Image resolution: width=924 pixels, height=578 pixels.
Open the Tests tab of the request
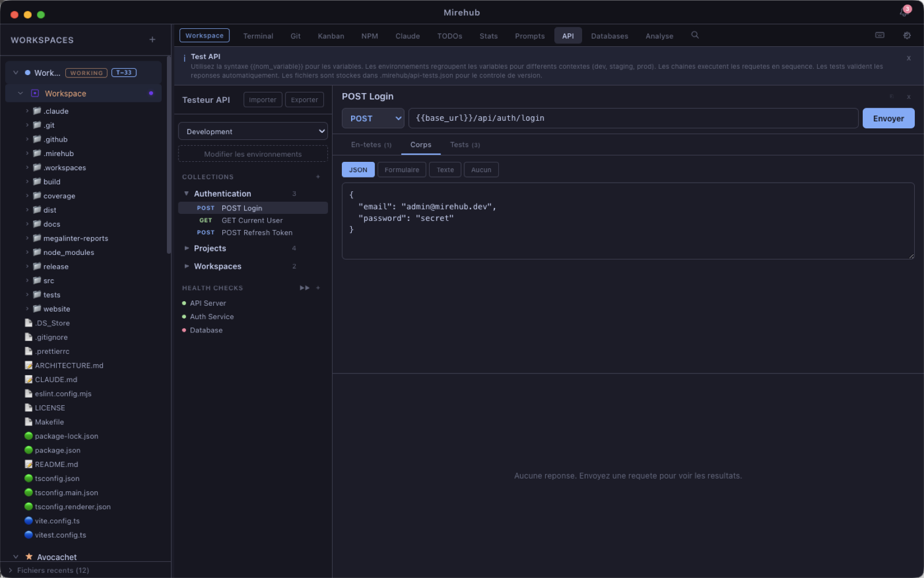464,145
